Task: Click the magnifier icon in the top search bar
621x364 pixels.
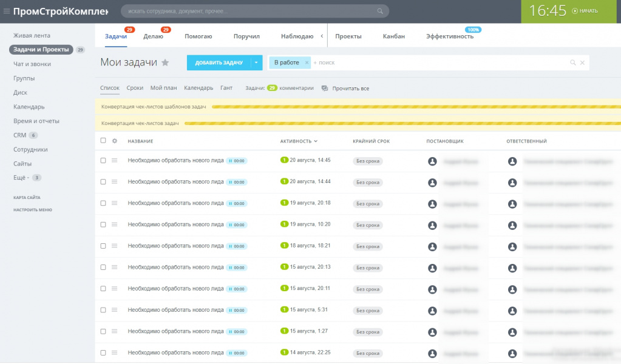Action: pyautogui.click(x=380, y=11)
